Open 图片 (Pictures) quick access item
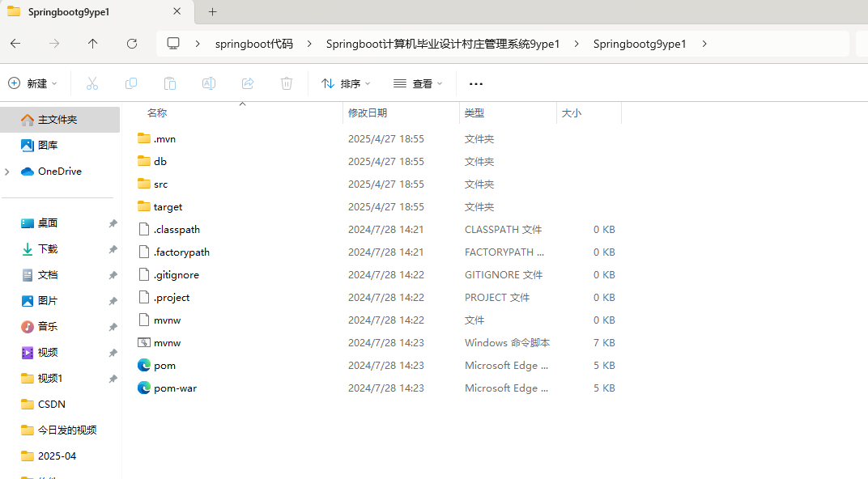Viewport: 868px width, 479px height. coord(48,301)
